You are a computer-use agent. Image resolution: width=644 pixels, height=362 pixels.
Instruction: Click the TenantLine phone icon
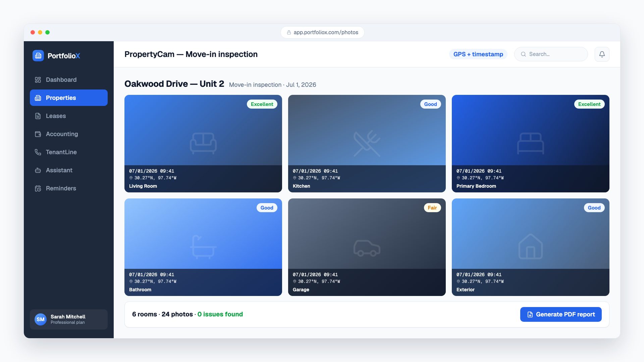tap(38, 152)
